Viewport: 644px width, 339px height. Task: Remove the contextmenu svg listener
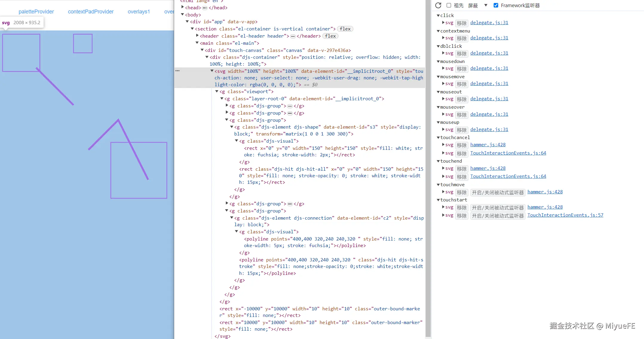(461, 38)
